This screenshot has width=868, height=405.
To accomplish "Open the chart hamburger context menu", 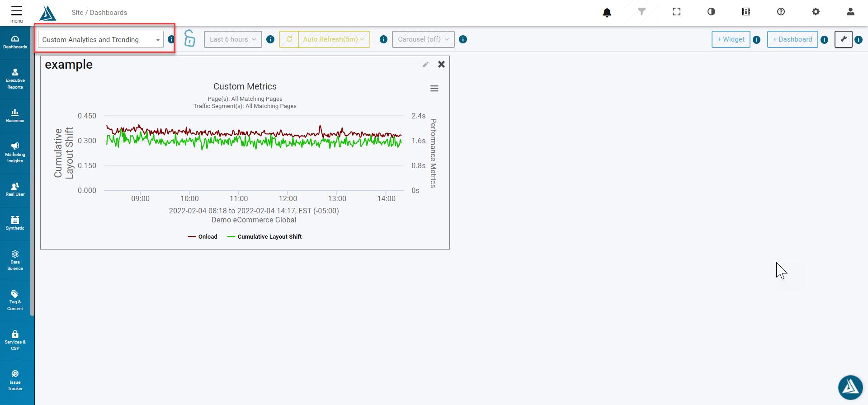I will 434,89.
